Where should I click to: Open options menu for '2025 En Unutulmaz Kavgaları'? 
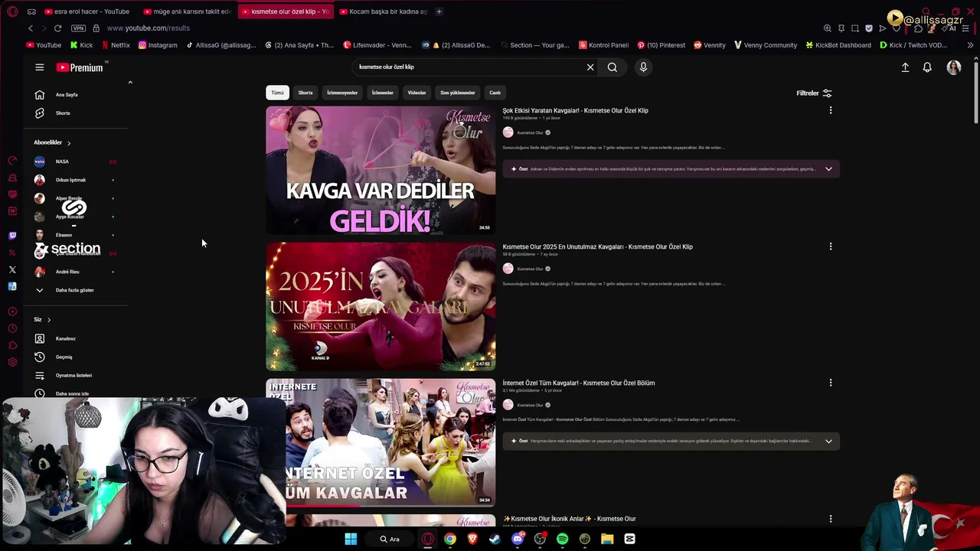(831, 246)
